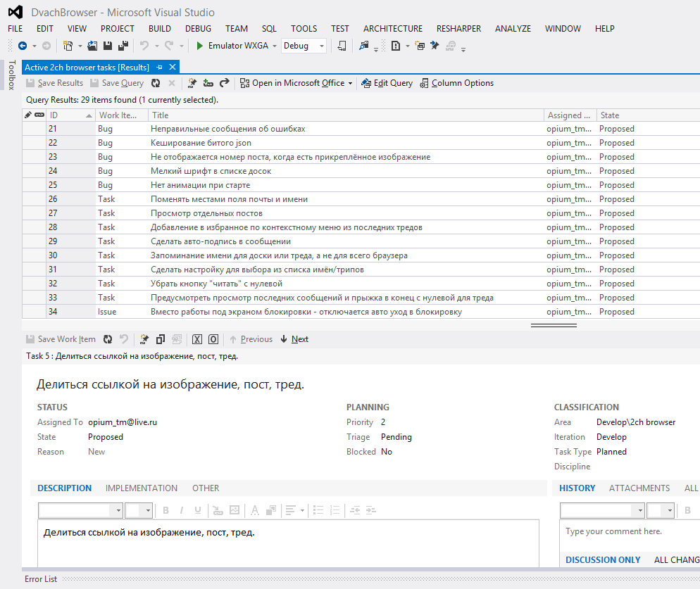Screen dimensions: 700x589
Task: Click the Open File icon in toolbar
Action: [x=92, y=46]
